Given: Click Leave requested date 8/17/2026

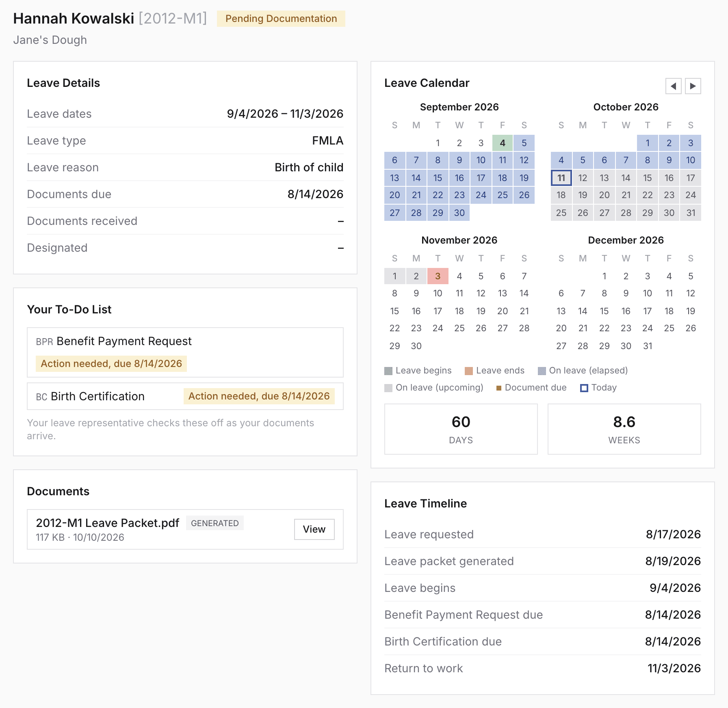Looking at the screenshot, I should click(673, 534).
